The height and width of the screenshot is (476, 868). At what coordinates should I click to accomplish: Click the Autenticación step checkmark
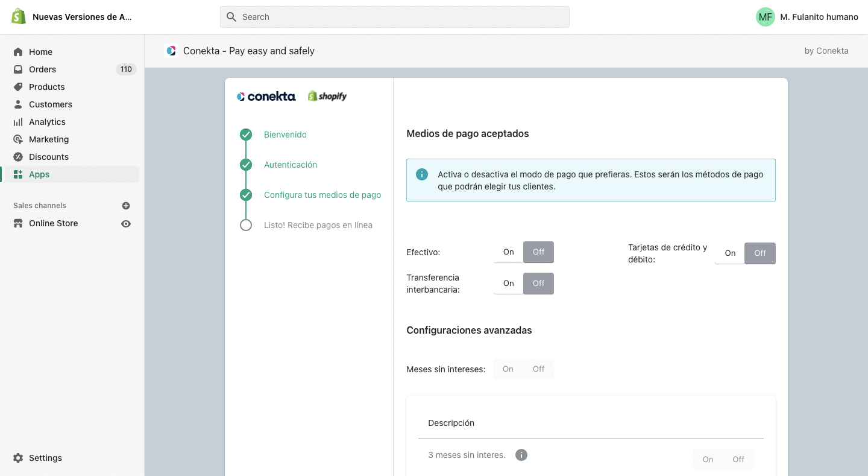coord(246,165)
